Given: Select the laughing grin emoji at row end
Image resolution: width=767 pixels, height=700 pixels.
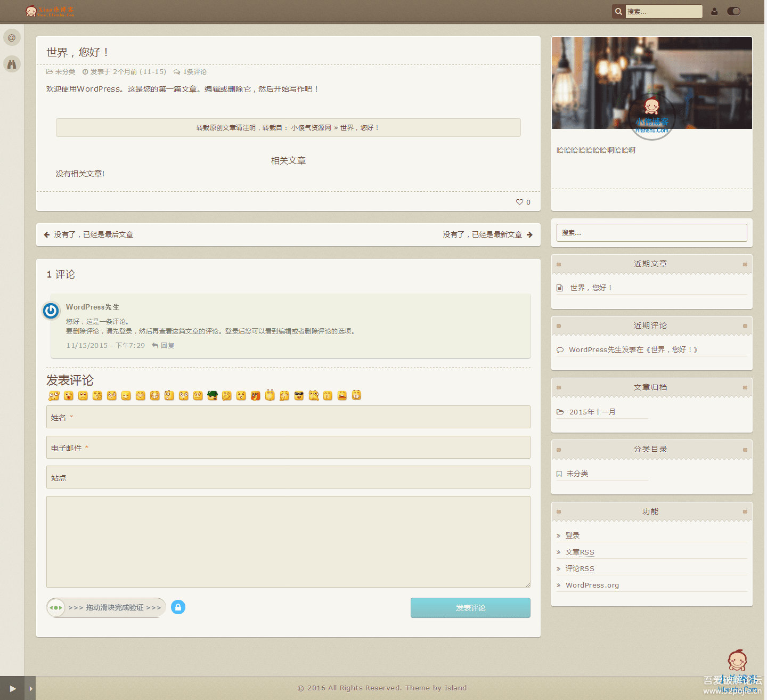Looking at the screenshot, I should 357,395.
